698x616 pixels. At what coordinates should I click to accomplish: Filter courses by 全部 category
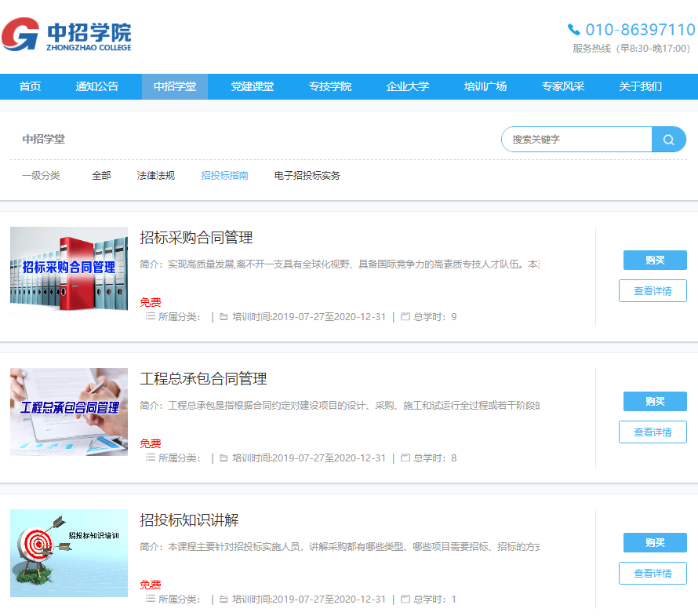[x=101, y=176]
